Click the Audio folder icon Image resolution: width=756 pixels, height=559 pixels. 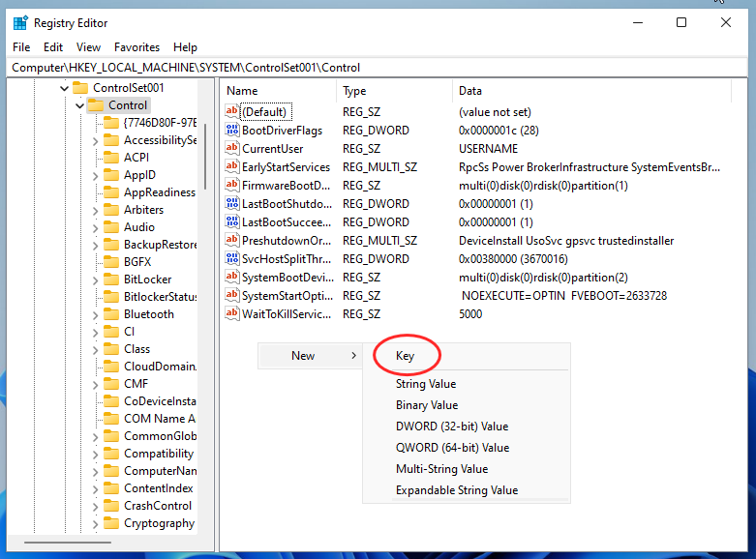[x=111, y=227]
